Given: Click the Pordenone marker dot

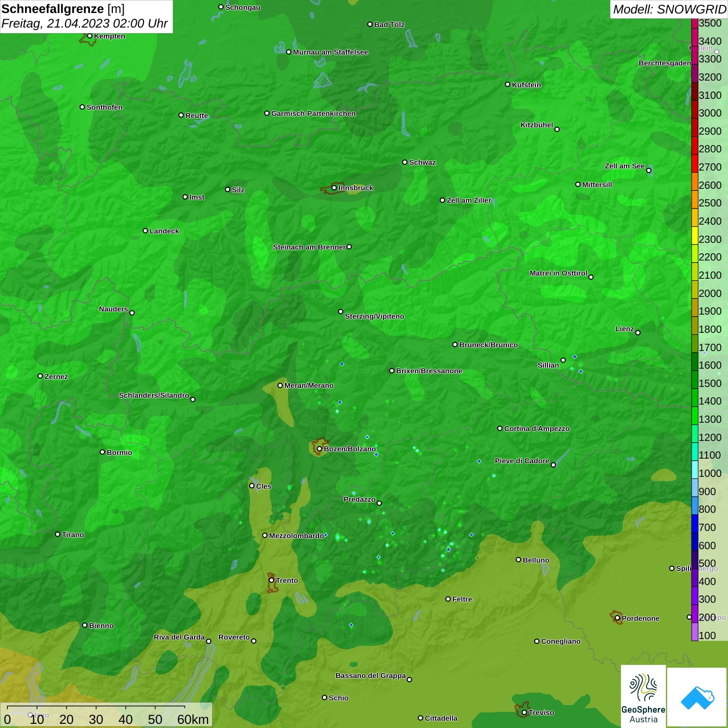Looking at the screenshot, I should (x=617, y=618).
